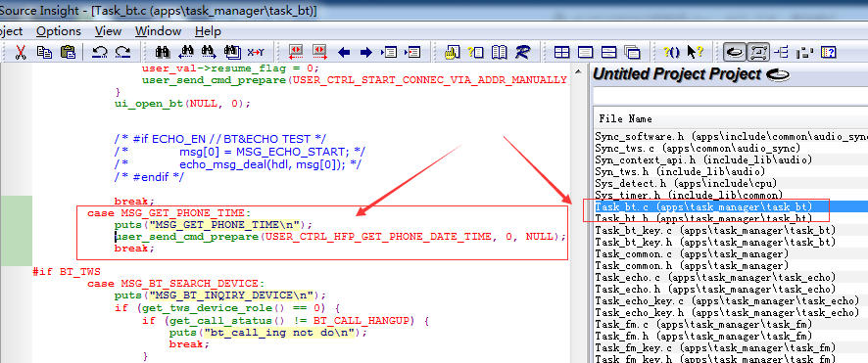The image size is (868, 363).
Task: Open Search Files with the binoculars pages icon
Action: point(232,53)
